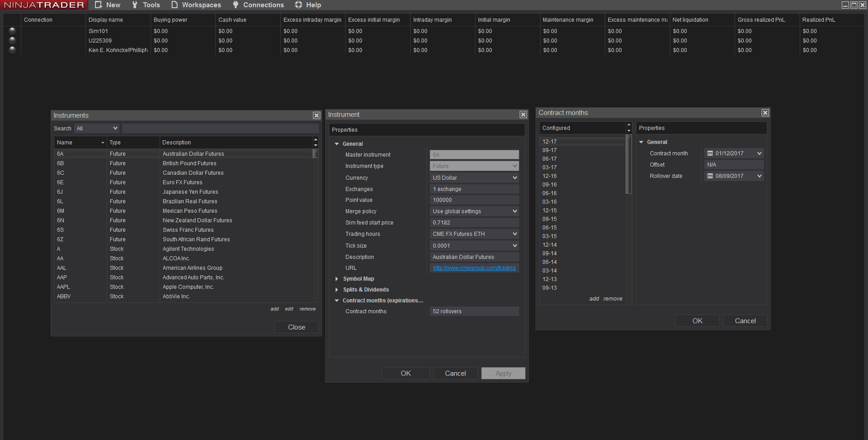This screenshot has width=868, height=440.
Task: Sort instruments by the Name column
Action: [x=80, y=143]
